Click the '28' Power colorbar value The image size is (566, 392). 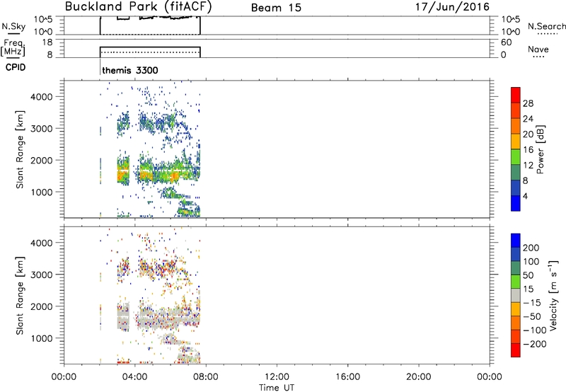pyautogui.click(x=528, y=103)
